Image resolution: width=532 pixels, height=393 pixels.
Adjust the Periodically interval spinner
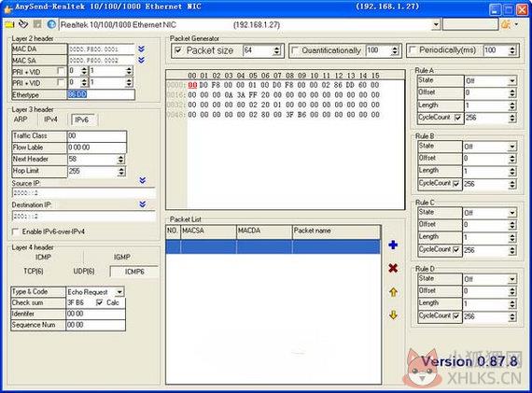click(512, 50)
